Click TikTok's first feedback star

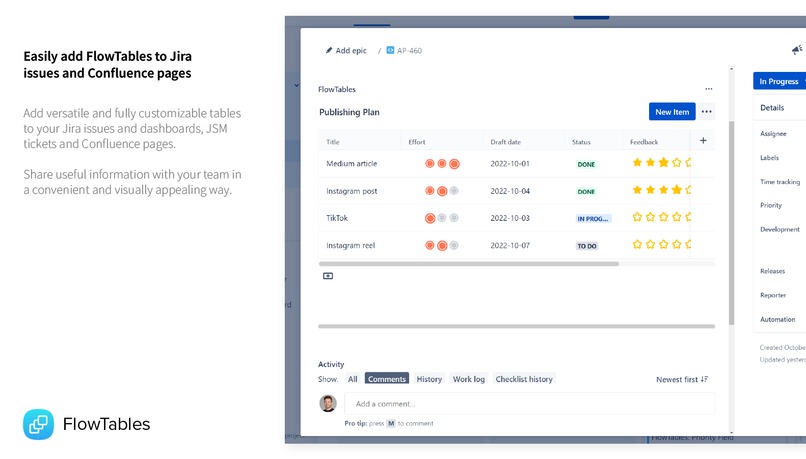tap(637, 217)
